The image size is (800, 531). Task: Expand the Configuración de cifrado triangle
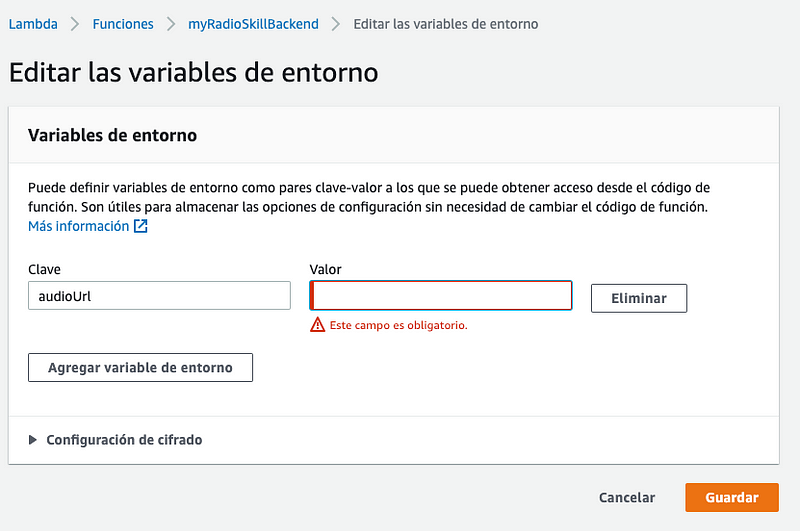click(x=33, y=440)
